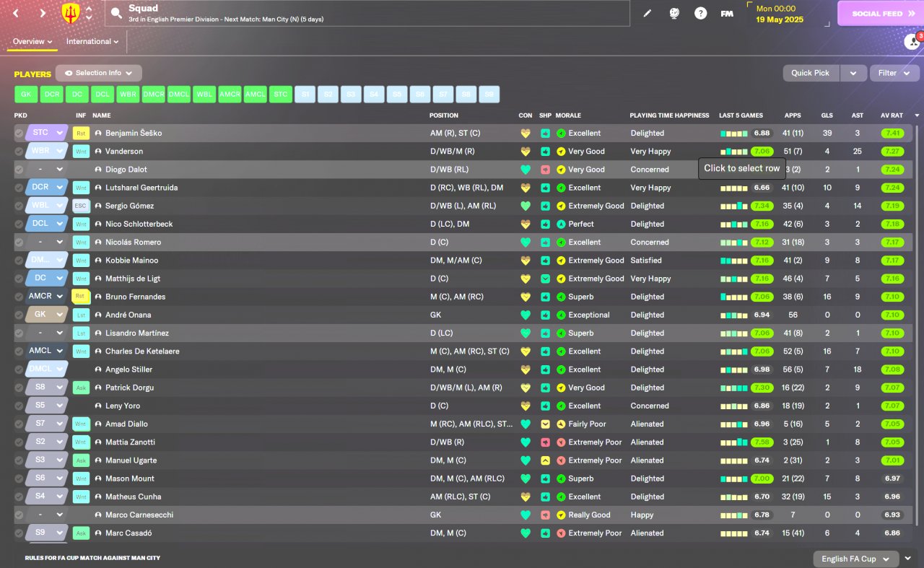Sort by the AV RAT column header
Image resolution: width=924 pixels, height=568 pixels.
tap(892, 115)
